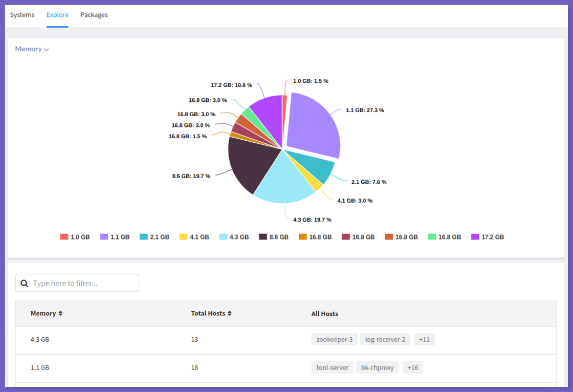Switch to the Systems tab
Image resolution: width=573 pixels, height=392 pixels.
pyautogui.click(x=22, y=15)
